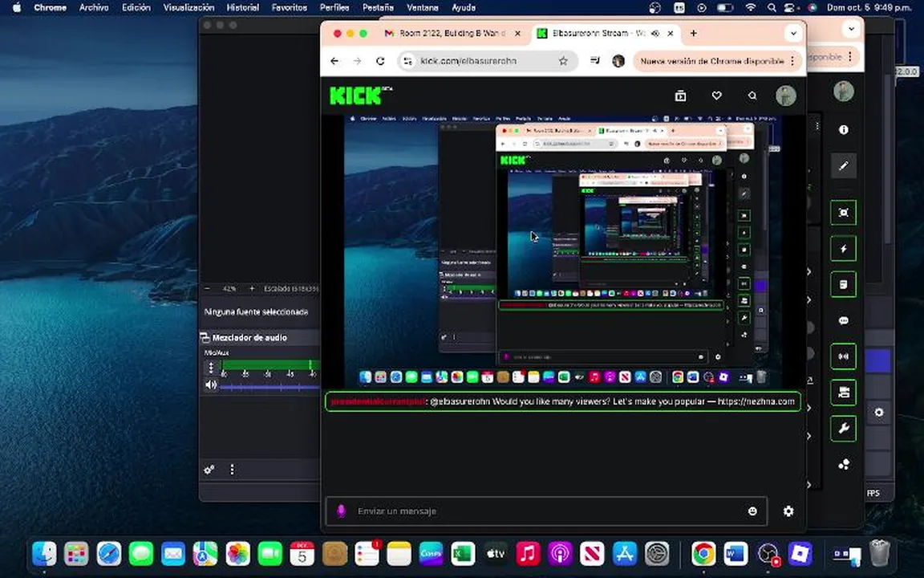
Task: Click the fullscreen-frame icon in green box
Action: [x=843, y=213]
